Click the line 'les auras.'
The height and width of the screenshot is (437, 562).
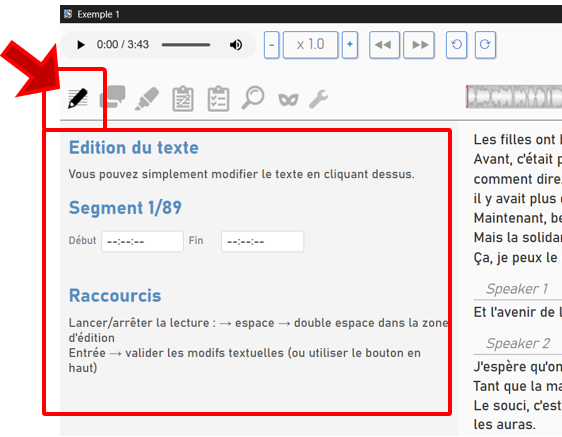(505, 425)
